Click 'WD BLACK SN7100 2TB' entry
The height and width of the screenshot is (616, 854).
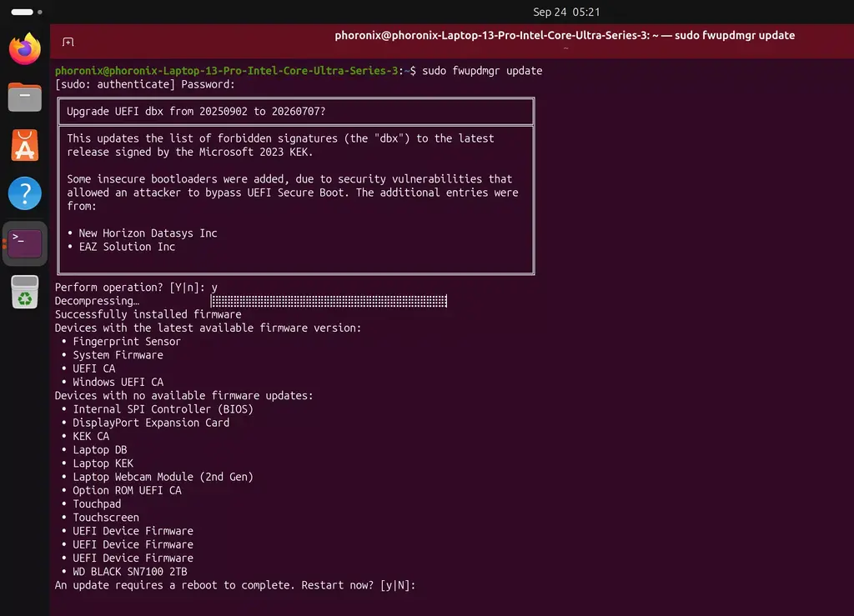(129, 572)
